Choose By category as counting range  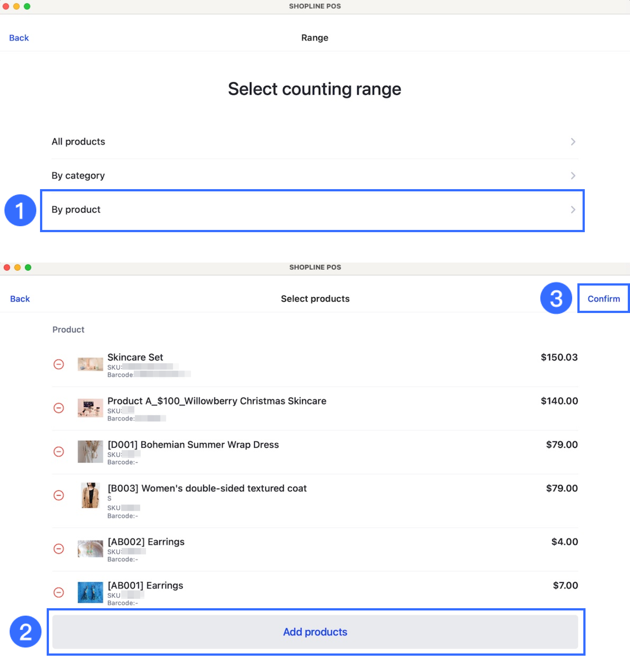pyautogui.click(x=315, y=175)
